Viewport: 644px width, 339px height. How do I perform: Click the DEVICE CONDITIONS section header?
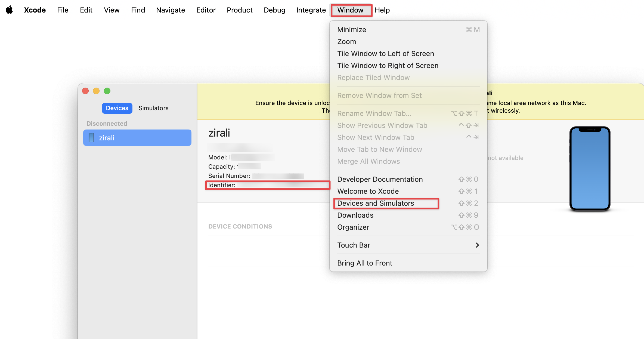240,226
